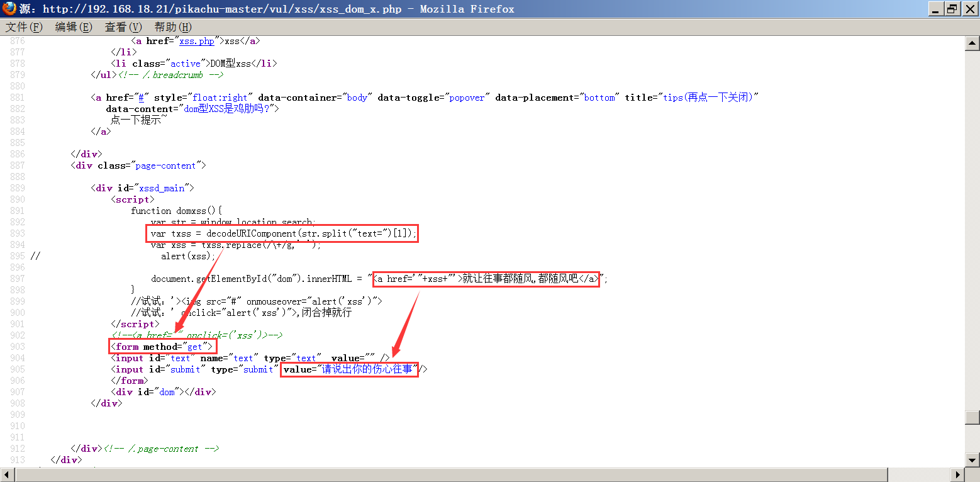Click the closing </script> tag

135,324
